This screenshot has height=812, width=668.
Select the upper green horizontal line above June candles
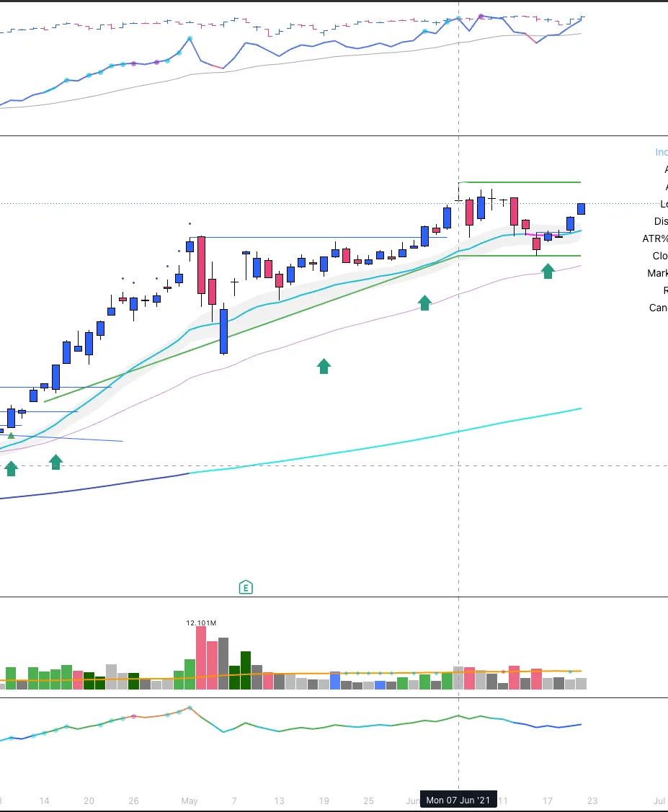[520, 182]
